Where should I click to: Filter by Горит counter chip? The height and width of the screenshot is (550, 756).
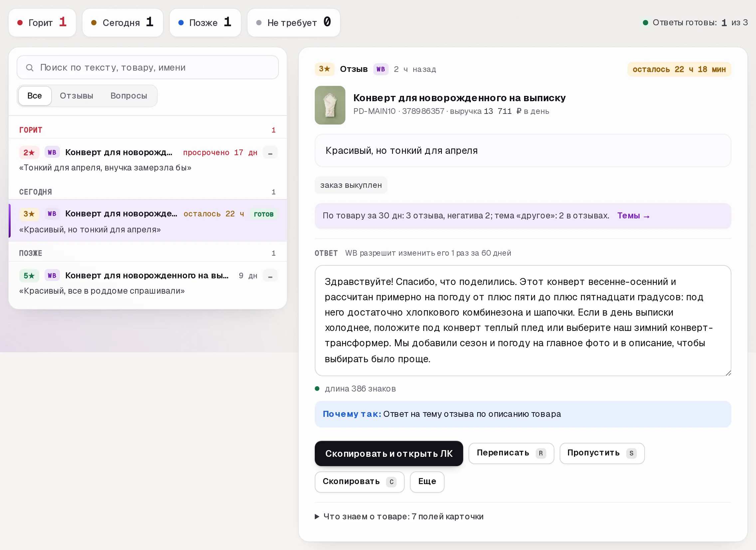(x=42, y=23)
